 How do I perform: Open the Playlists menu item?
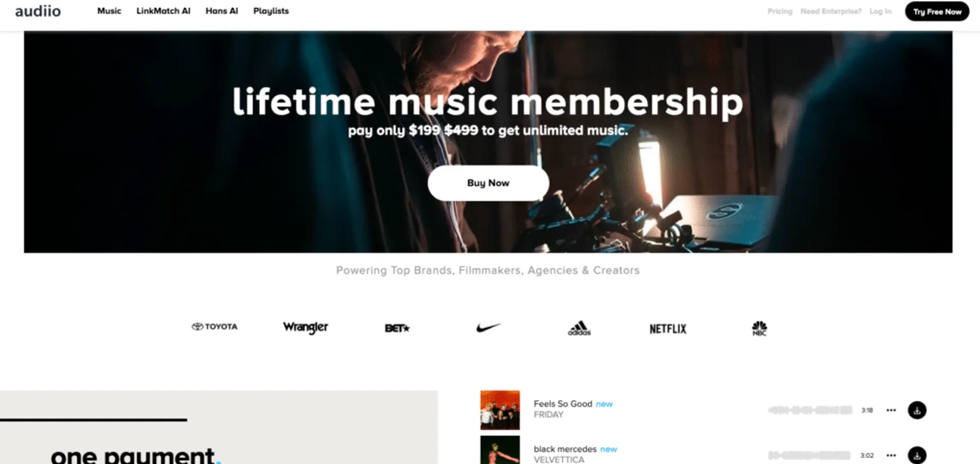pyautogui.click(x=271, y=11)
